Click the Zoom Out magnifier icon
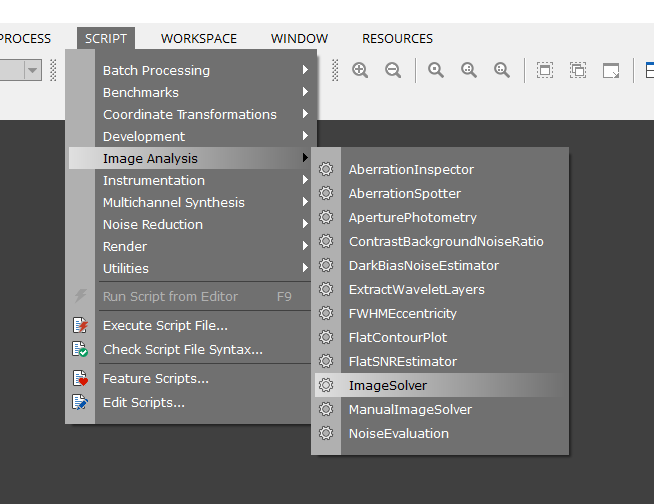The image size is (654, 504). tap(393, 70)
